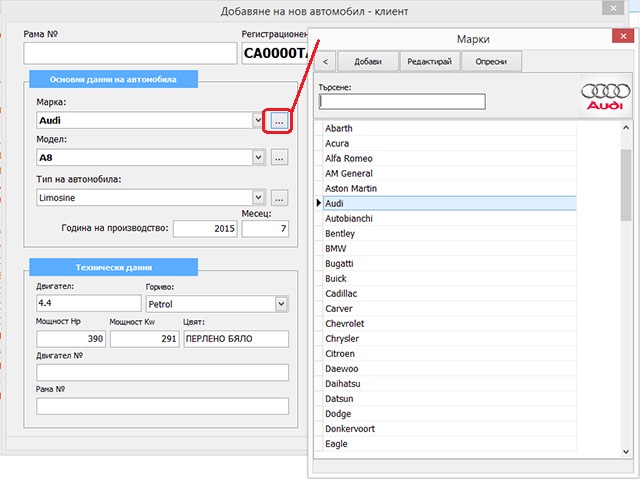Click the Технически данни header
The image size is (640, 482).
pyautogui.click(x=113, y=267)
